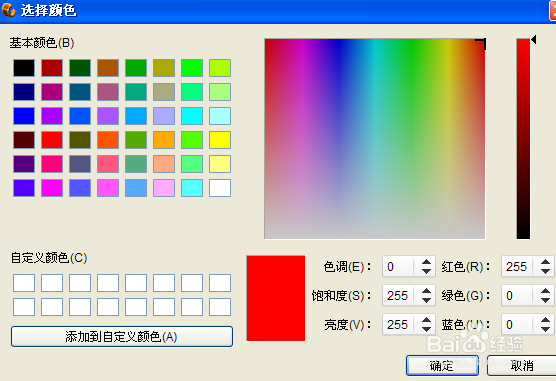556x381 pixels.
Task: Choose the lime yellow-green swatch in first row
Action: (220, 68)
